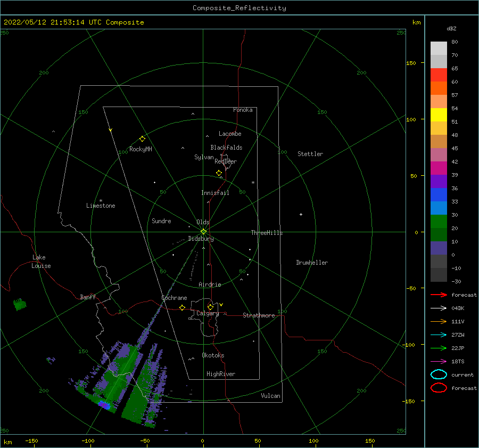The width and height of the screenshot is (479, 448).
Task: Click the white 04DK arrow icon
Action: [439, 308]
